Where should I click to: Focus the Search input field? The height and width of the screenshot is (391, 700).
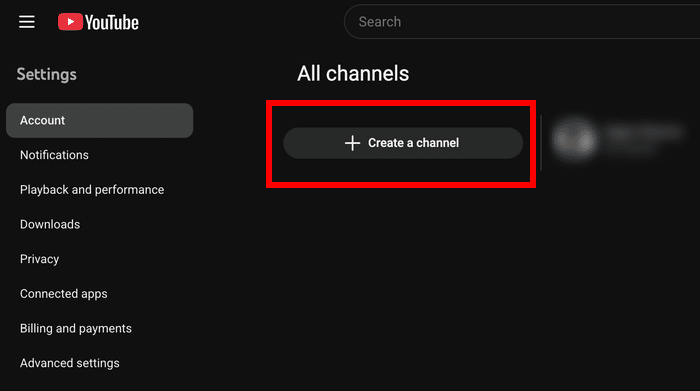tap(522, 22)
